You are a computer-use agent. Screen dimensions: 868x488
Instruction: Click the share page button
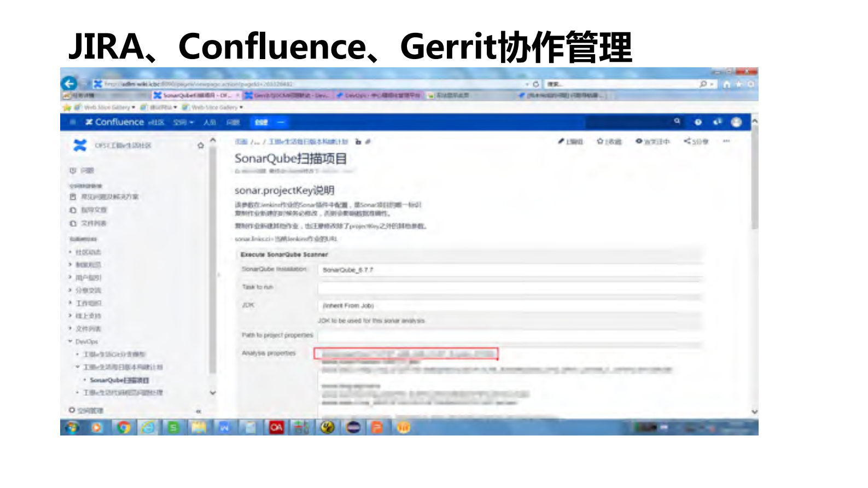[x=696, y=142]
